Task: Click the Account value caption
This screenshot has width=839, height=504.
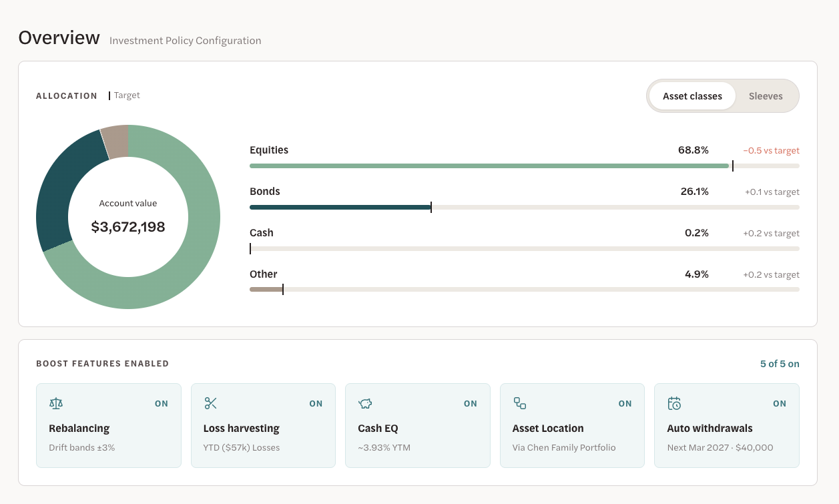Action: [128, 204]
